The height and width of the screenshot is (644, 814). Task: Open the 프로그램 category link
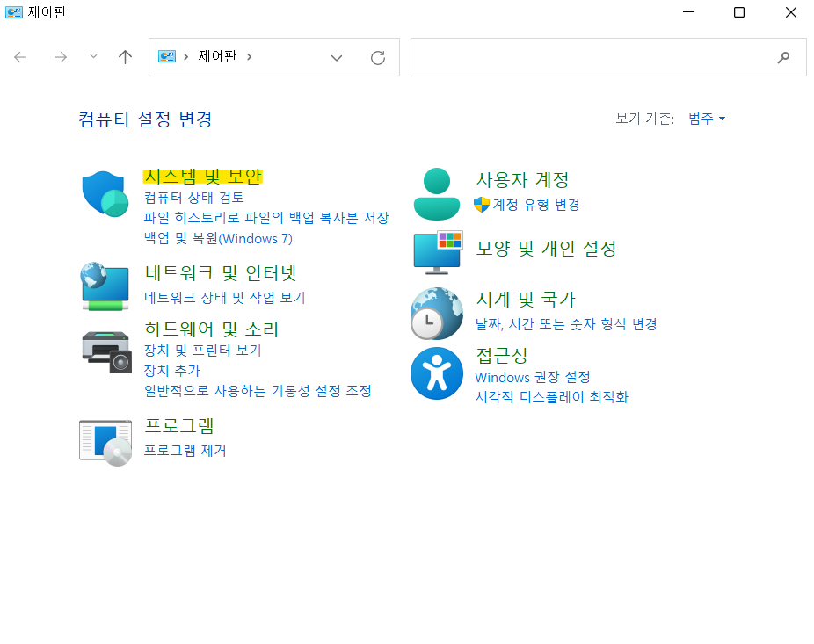[179, 426]
